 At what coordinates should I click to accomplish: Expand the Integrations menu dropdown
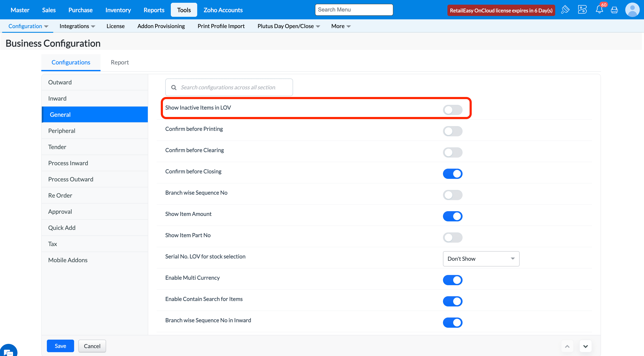click(77, 26)
